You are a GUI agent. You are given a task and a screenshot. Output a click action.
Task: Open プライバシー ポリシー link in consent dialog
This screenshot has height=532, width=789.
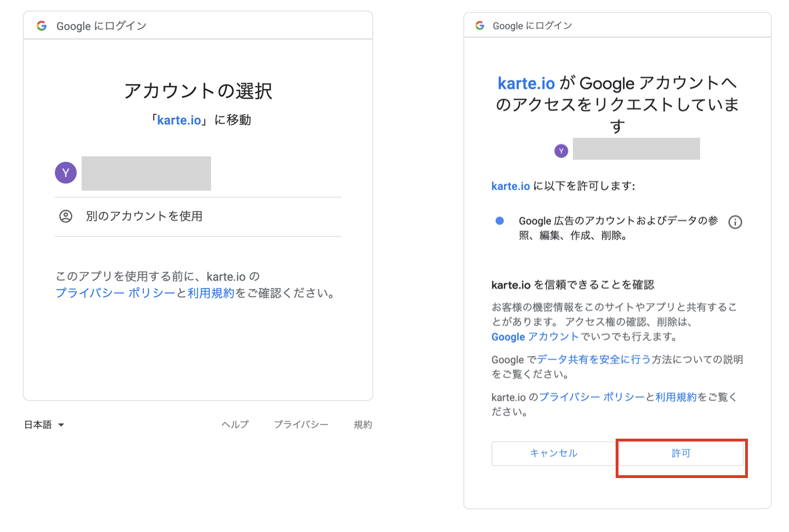(x=592, y=397)
